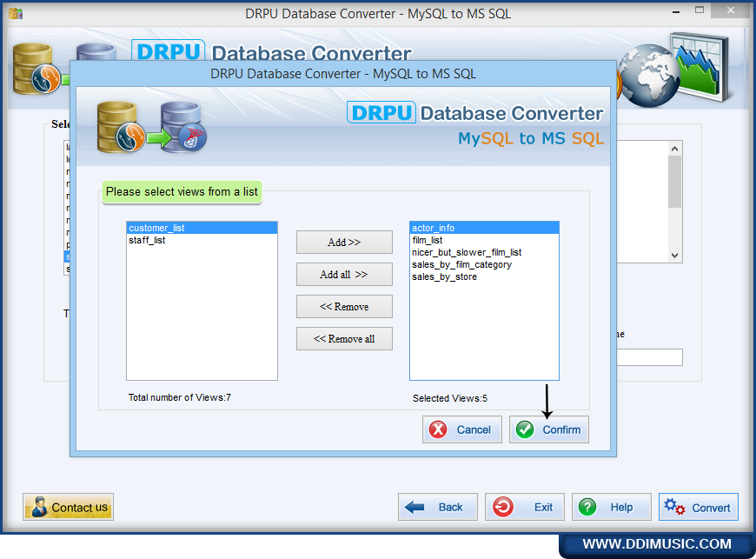Click the Contact us person icon

click(x=38, y=507)
